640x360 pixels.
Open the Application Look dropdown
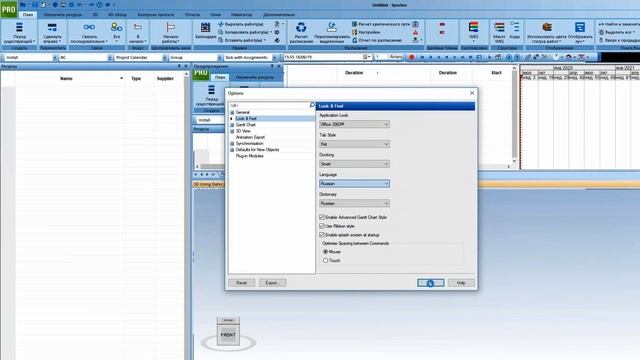point(354,124)
